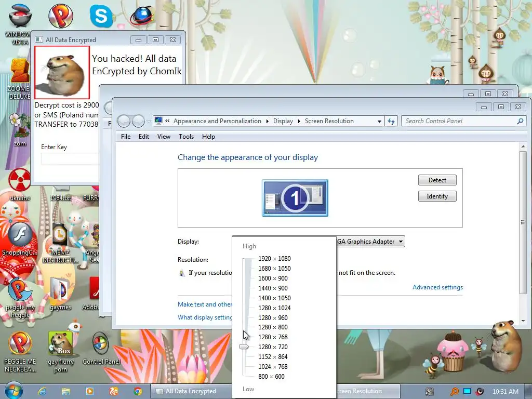Open the recent pages arrow beside navigation buttons
Screen dimensions: 532x399
point(149,122)
